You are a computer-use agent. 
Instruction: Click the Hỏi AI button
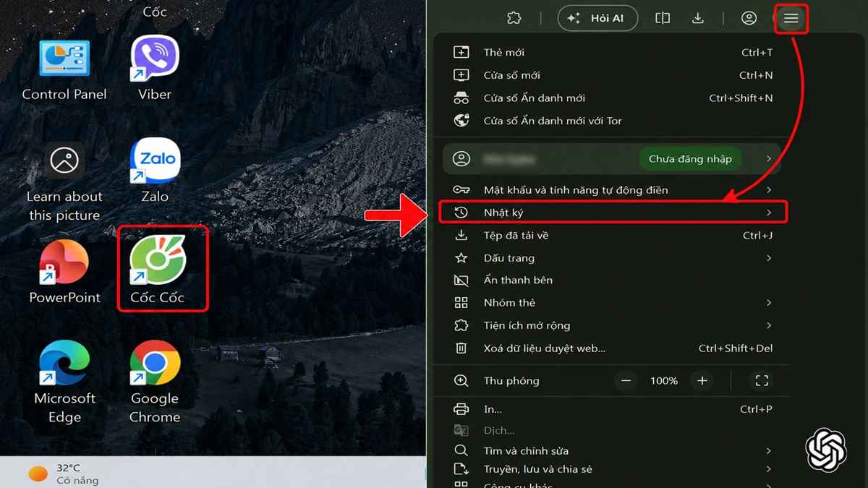597,19
